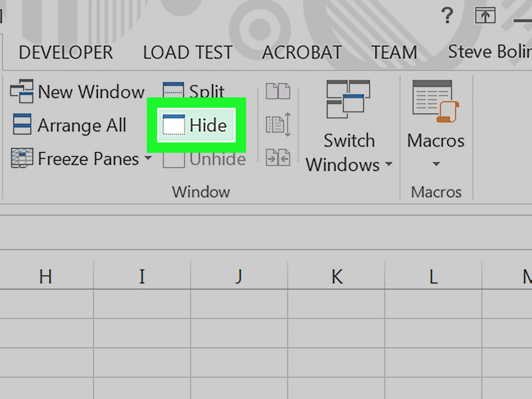Click the Reset Window Position icon

278,157
